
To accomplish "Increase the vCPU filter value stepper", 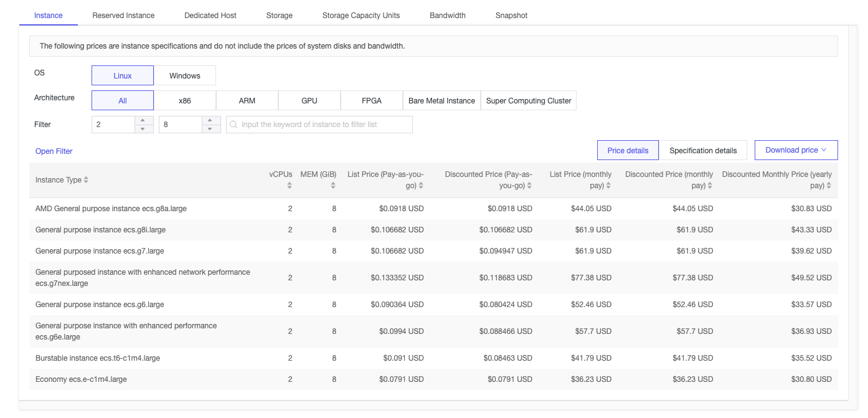I will pos(143,120).
